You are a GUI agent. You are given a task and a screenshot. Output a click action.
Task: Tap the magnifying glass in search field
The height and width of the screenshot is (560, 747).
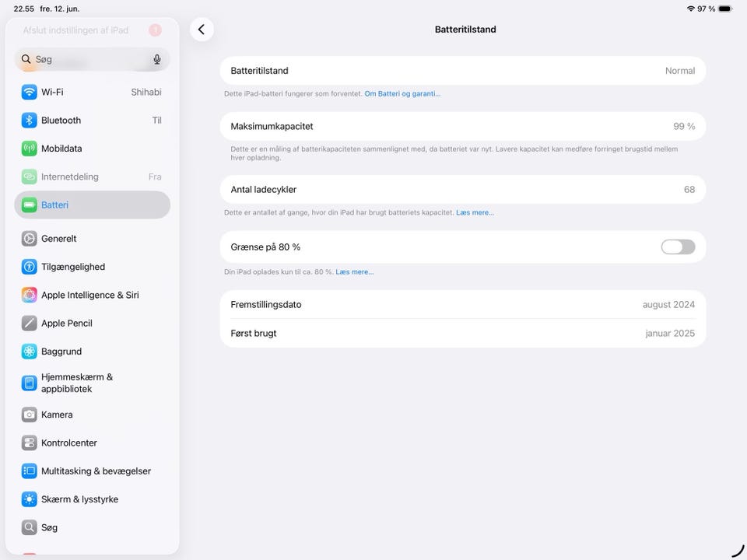26,59
